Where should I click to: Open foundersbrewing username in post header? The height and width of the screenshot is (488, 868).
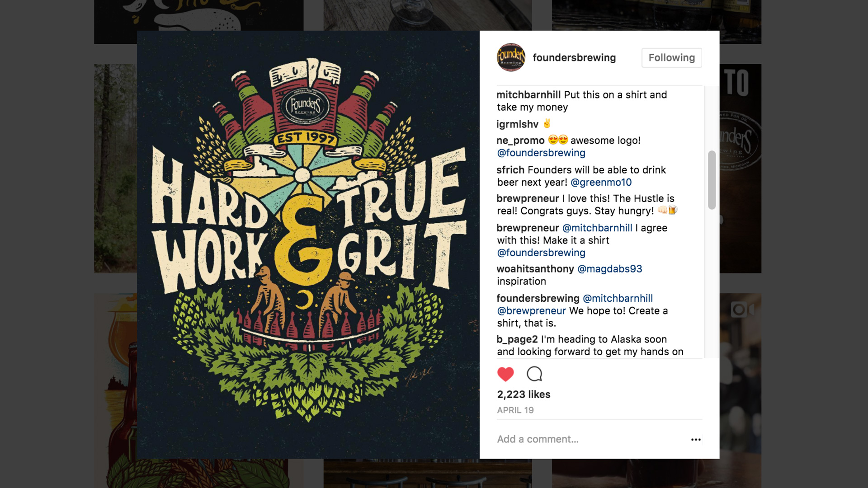[574, 58]
